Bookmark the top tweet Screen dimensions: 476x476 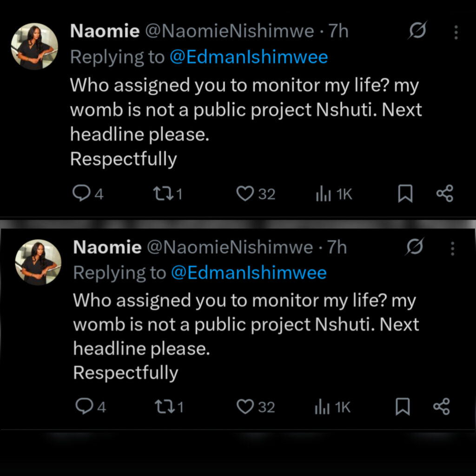pos(405,194)
